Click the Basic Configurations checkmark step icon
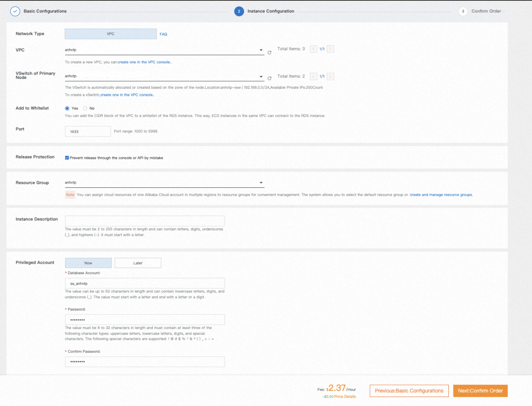532x406 pixels. coord(15,11)
